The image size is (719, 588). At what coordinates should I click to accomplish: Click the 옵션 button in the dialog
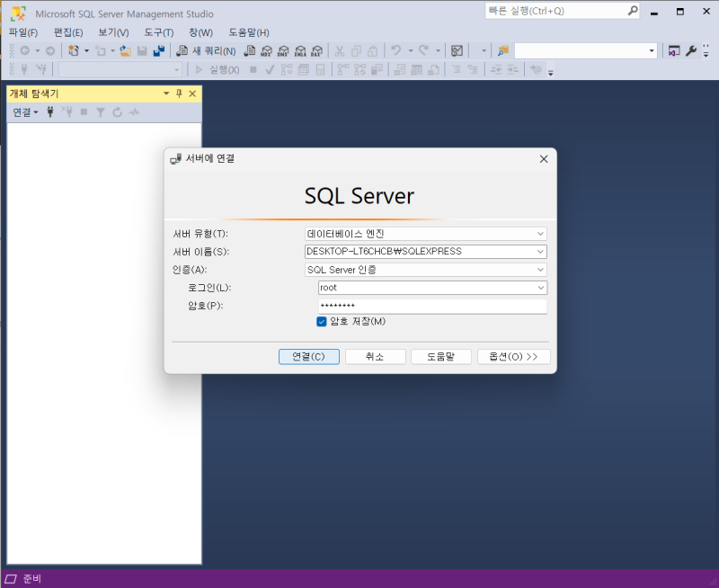(513, 356)
